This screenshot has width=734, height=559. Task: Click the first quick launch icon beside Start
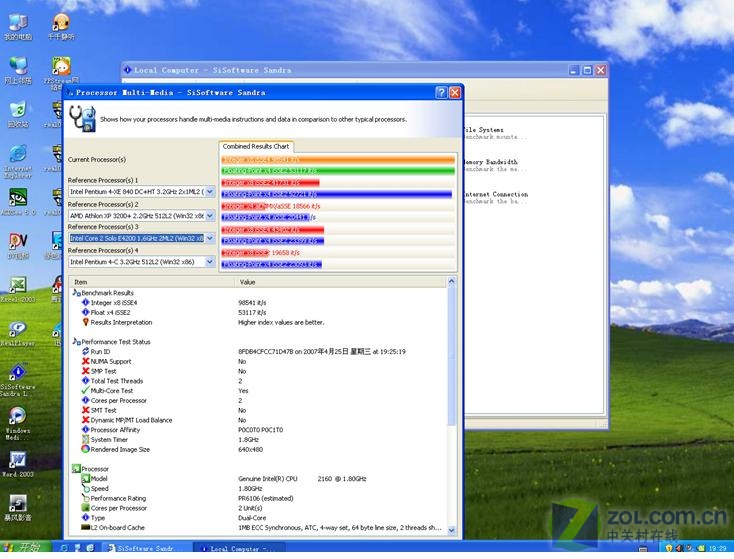(64, 547)
